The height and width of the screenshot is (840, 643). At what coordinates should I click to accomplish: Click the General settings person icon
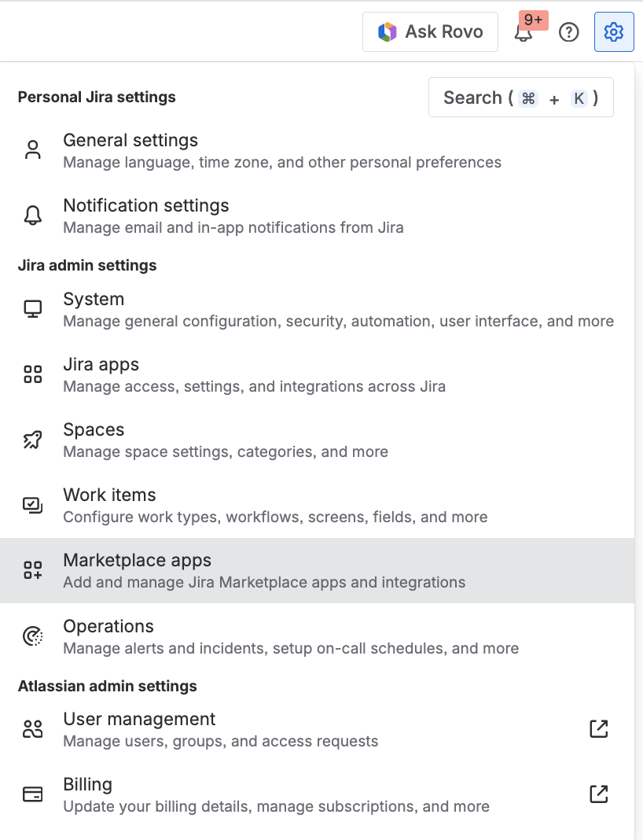(32, 150)
